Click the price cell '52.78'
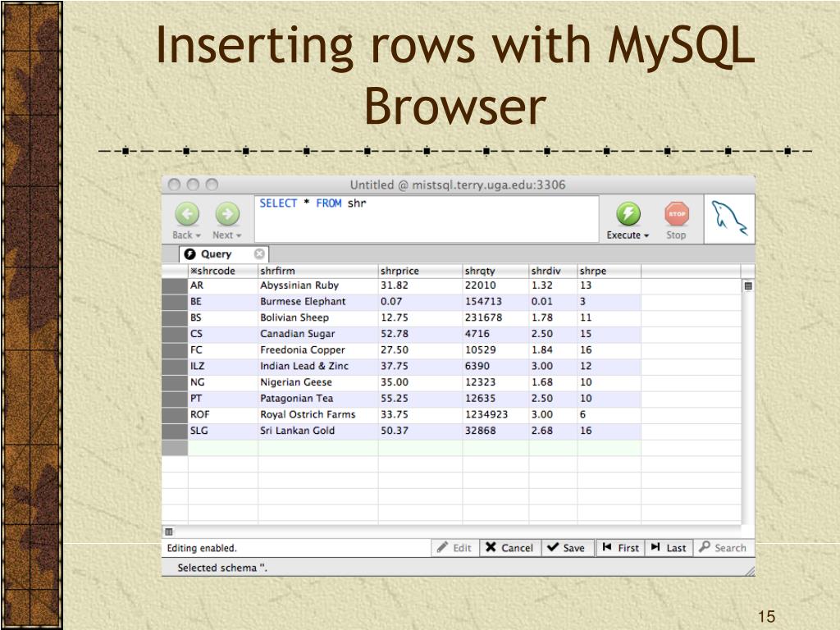The image size is (840, 630). pos(421,335)
